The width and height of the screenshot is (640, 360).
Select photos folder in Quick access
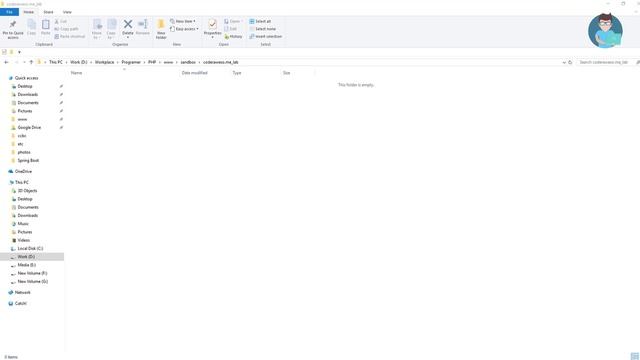24,152
